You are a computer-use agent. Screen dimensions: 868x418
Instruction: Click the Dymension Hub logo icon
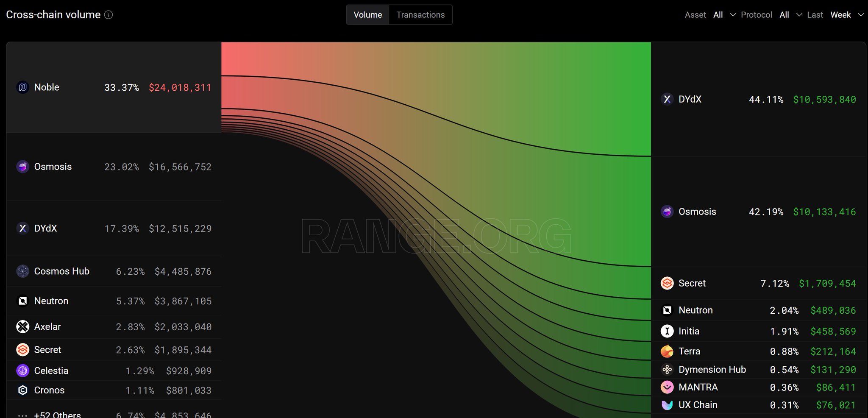coord(667,370)
